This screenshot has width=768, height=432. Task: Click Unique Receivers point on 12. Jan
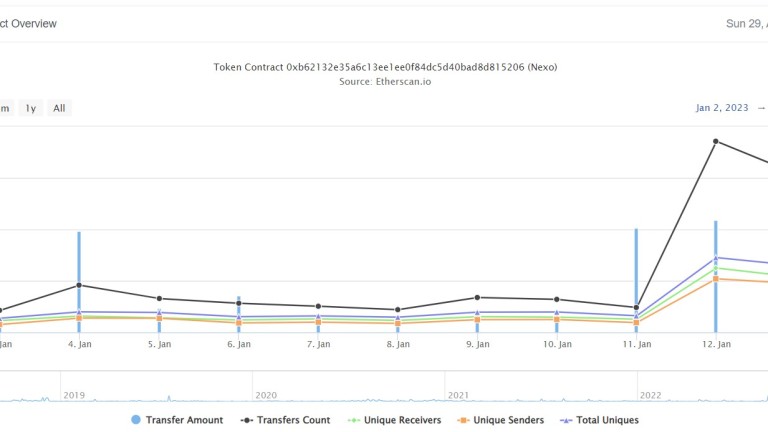point(716,268)
